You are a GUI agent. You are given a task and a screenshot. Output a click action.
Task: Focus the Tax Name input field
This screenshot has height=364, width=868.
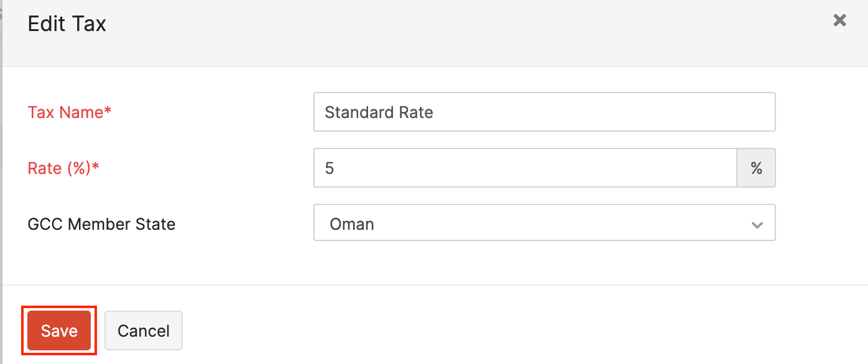(x=544, y=112)
